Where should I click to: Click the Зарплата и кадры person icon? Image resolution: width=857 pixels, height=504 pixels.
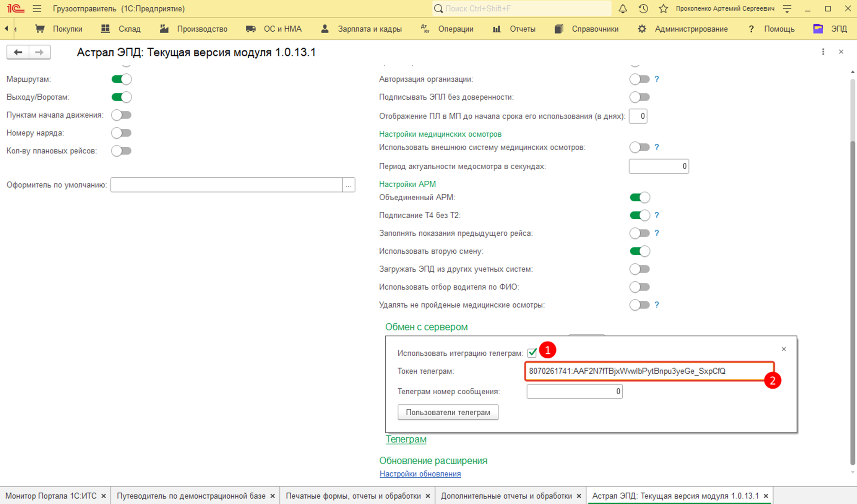click(x=325, y=29)
